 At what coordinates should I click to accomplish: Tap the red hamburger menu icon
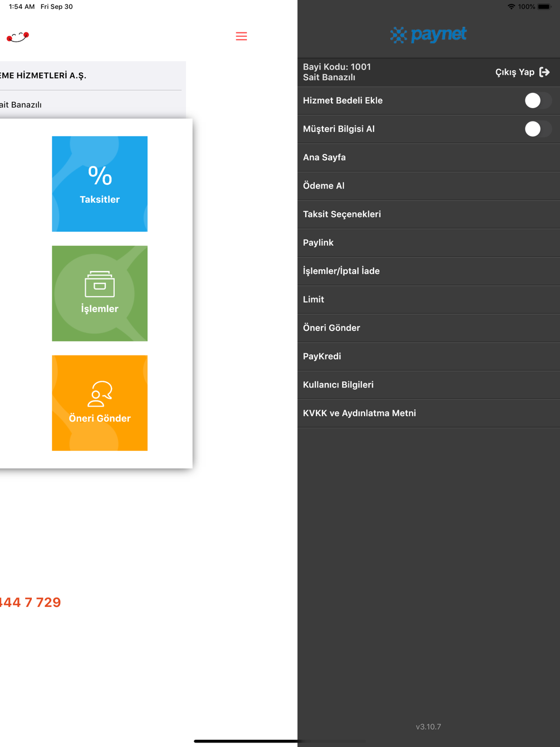tap(241, 36)
